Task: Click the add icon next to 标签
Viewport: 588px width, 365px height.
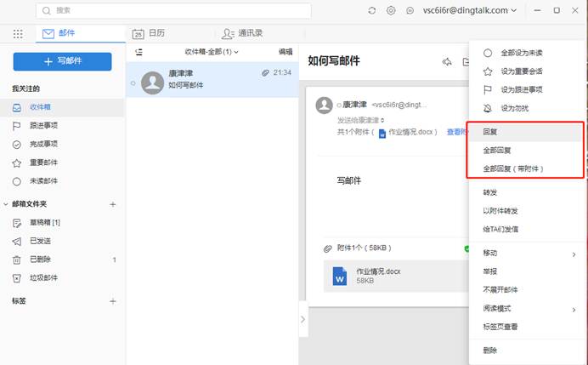Action: click(113, 301)
